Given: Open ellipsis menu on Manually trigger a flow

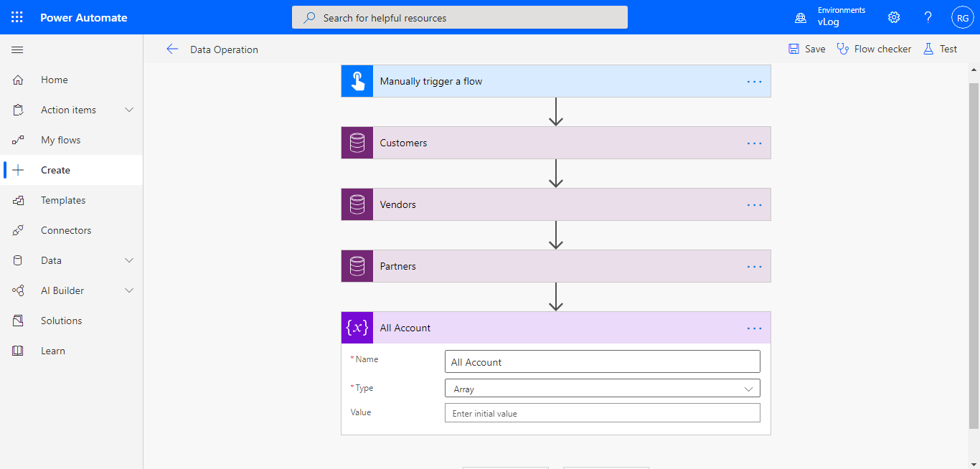Looking at the screenshot, I should [x=754, y=82].
